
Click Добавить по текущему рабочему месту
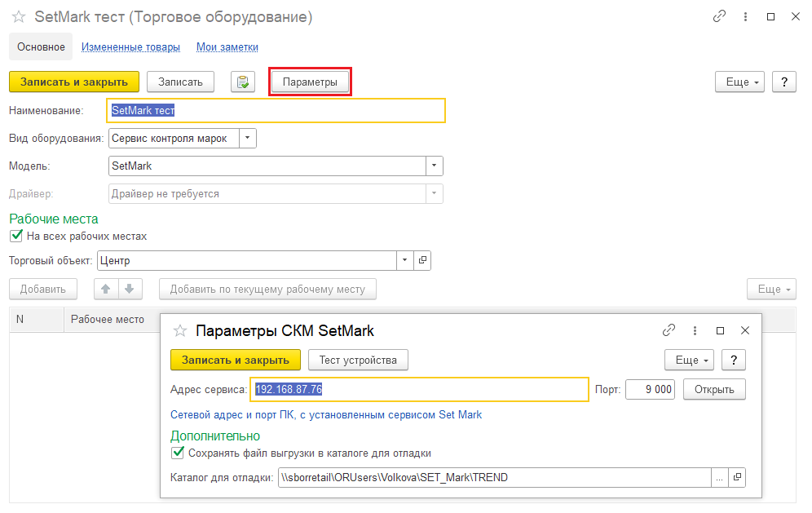267,289
